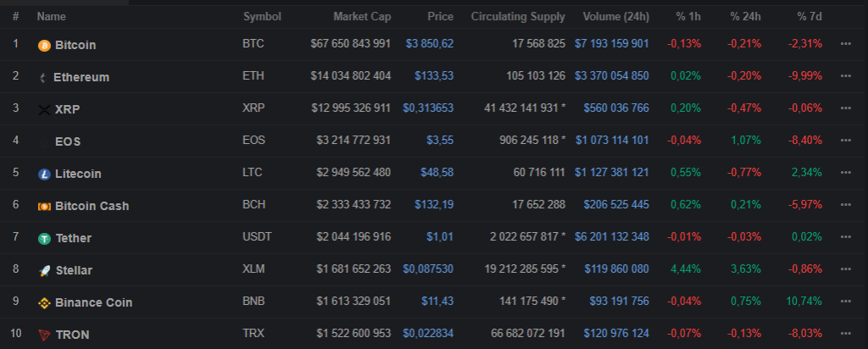This screenshot has height=349, width=868.
Task: Click the Litecoin name link
Action: tap(78, 174)
